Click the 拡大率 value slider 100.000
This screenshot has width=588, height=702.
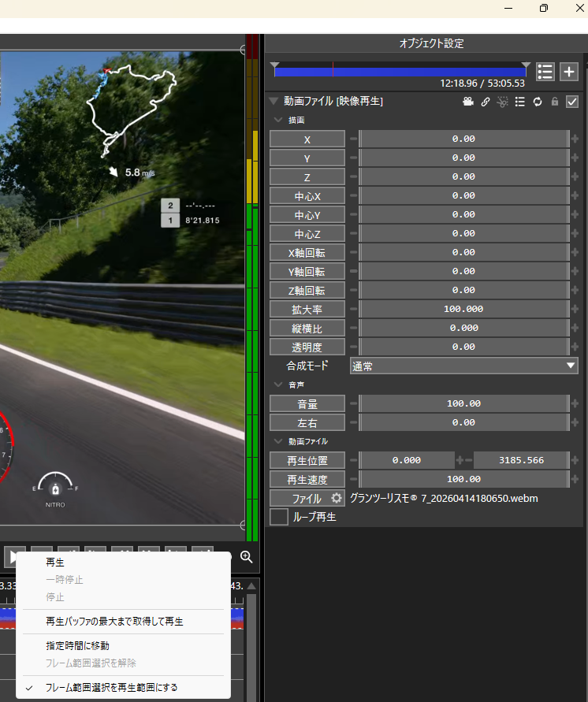(x=464, y=309)
